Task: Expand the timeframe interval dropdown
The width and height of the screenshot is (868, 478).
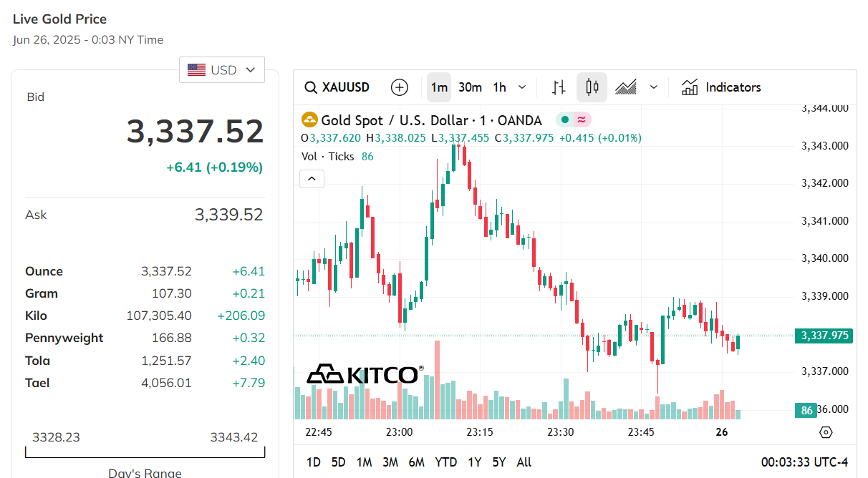Action: point(522,87)
